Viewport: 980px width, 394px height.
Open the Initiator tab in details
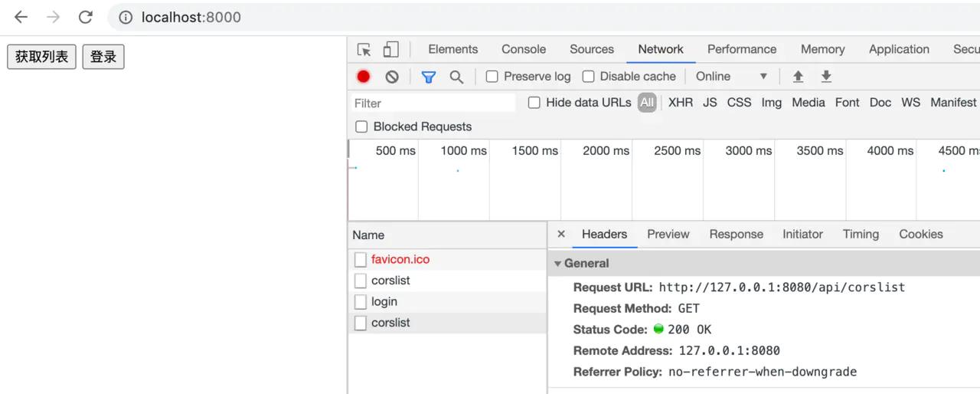click(803, 235)
